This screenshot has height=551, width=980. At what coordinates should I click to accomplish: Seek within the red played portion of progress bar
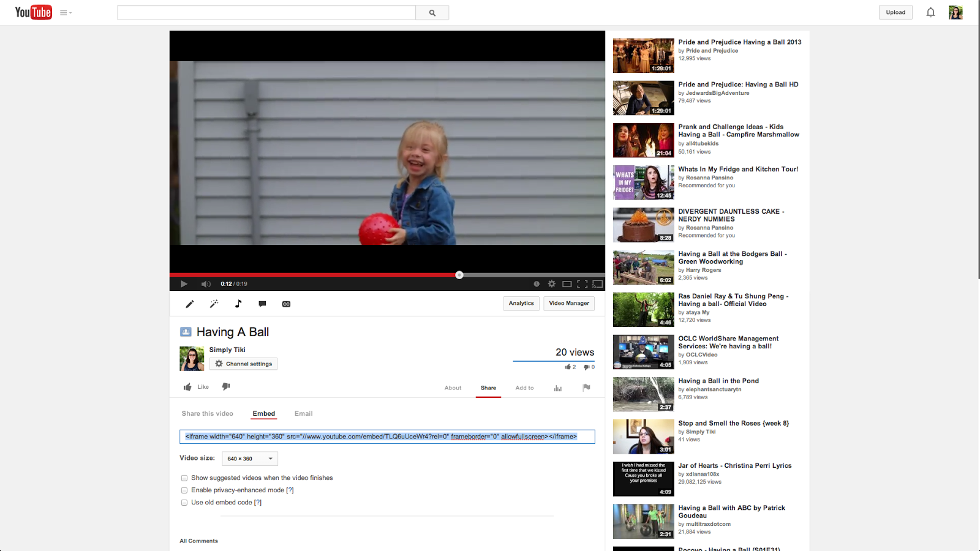coord(314,275)
